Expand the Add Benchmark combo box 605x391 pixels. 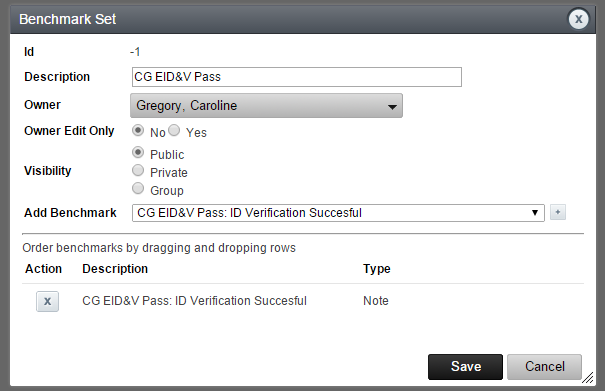(x=338, y=213)
